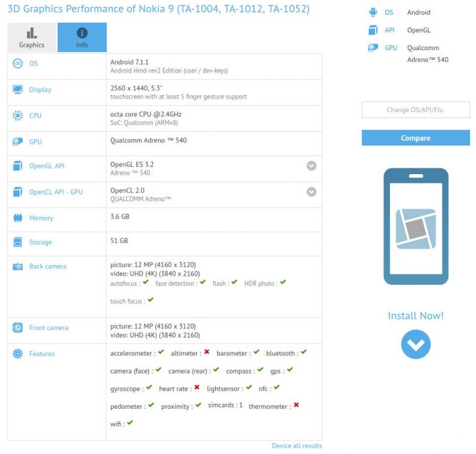The height and width of the screenshot is (454, 476).
Task: Click the Display label
Action: [40, 90]
